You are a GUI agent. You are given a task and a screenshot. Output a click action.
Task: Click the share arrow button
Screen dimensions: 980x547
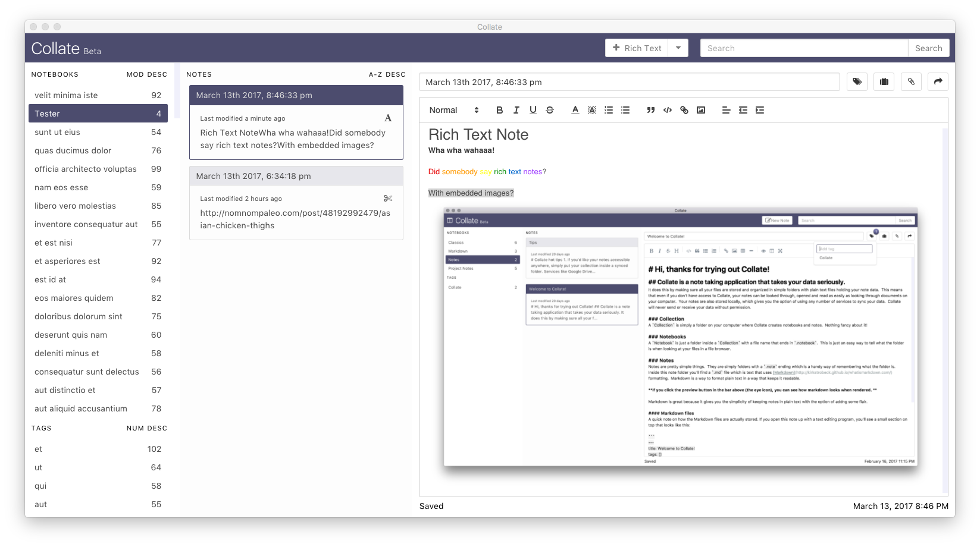point(938,82)
